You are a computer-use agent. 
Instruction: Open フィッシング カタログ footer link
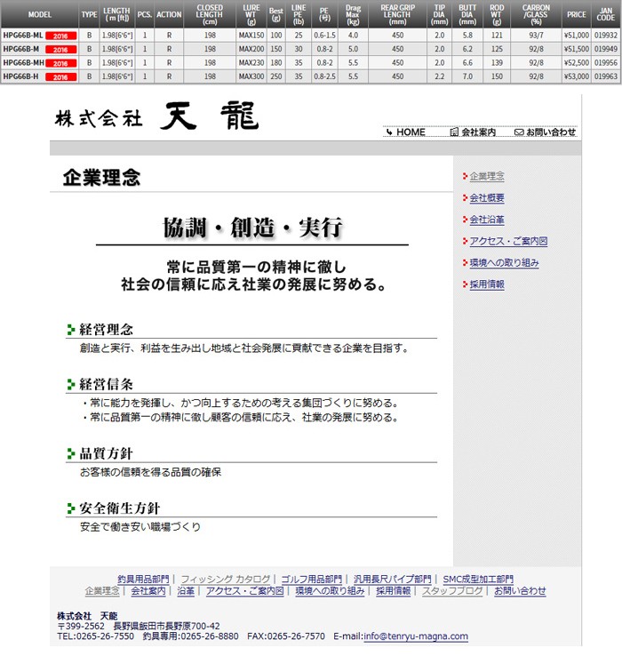click(x=226, y=579)
